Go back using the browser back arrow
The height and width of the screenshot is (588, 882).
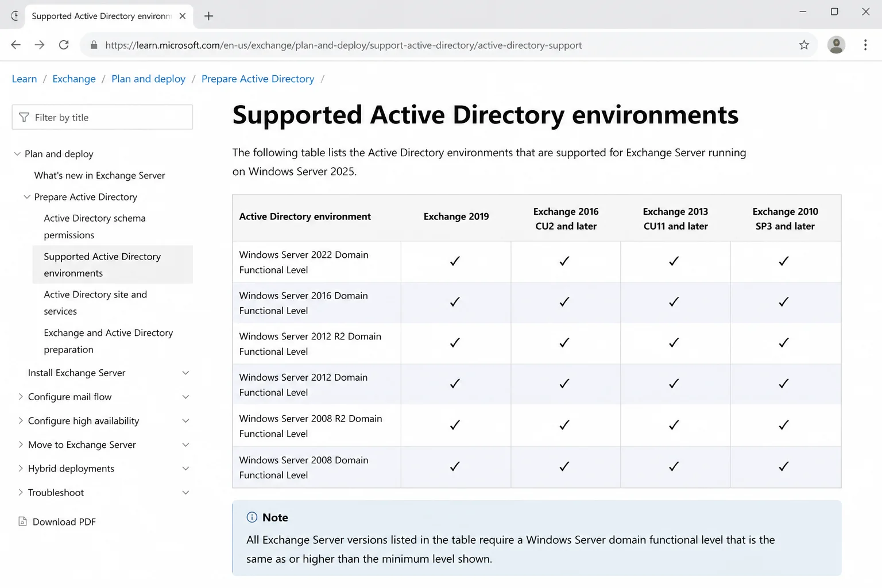[x=16, y=45]
